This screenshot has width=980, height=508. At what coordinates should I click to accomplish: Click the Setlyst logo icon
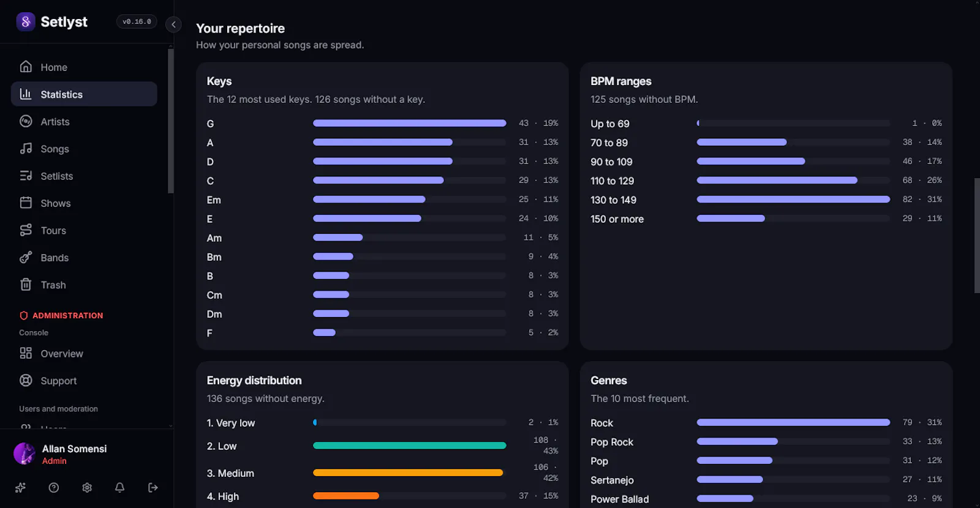(25, 22)
